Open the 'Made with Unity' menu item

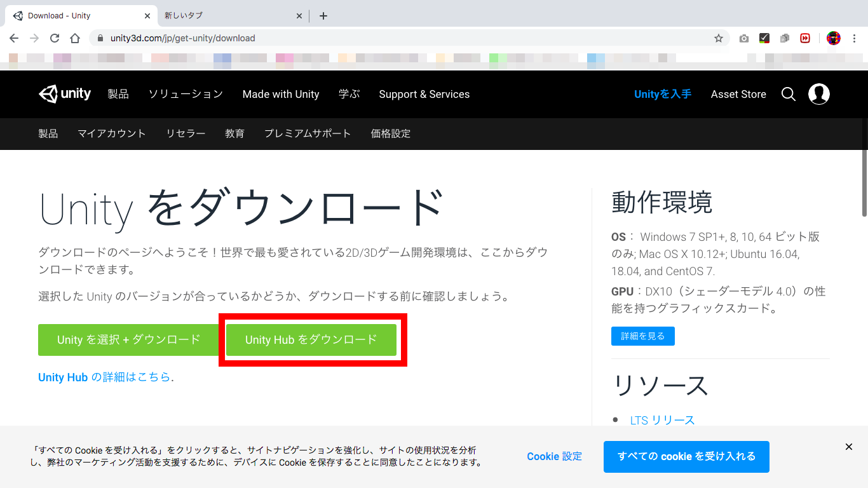pos(281,94)
